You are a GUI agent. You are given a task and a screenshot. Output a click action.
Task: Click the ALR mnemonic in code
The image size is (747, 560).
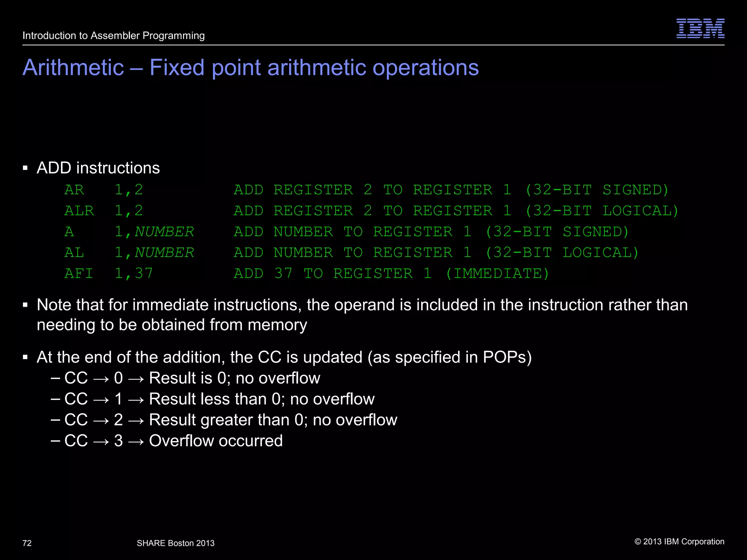[79, 211]
